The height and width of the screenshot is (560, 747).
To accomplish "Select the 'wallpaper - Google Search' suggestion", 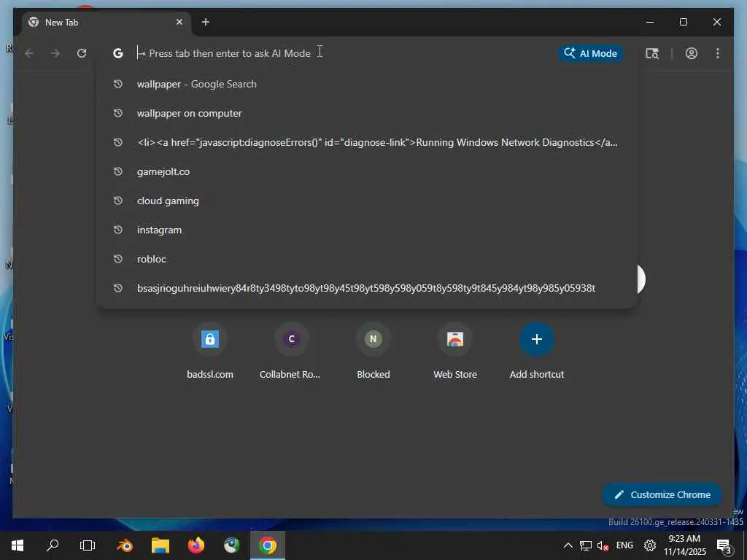I will coord(367,85).
